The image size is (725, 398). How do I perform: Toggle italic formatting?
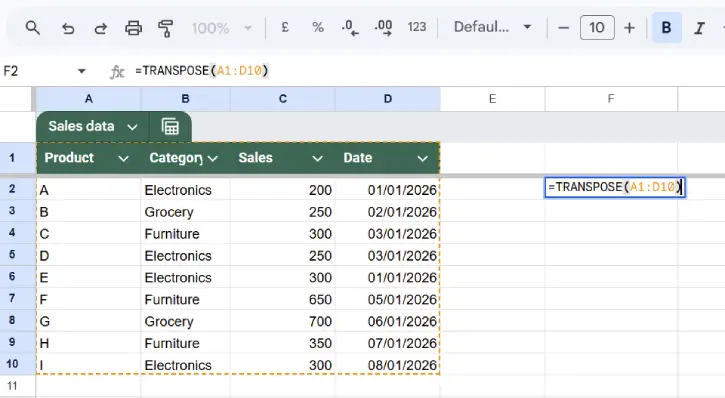point(699,28)
